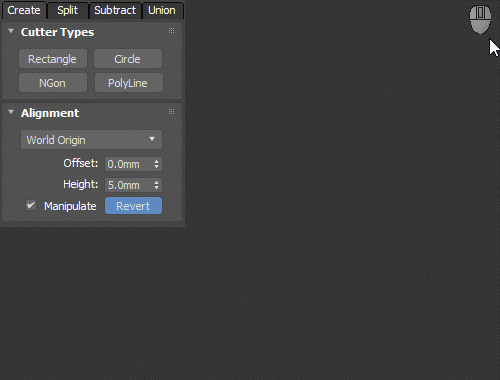Viewport: 500px width, 380px height.
Task: Click the mouse indicator icon in the top-right corner
Action: 480,19
